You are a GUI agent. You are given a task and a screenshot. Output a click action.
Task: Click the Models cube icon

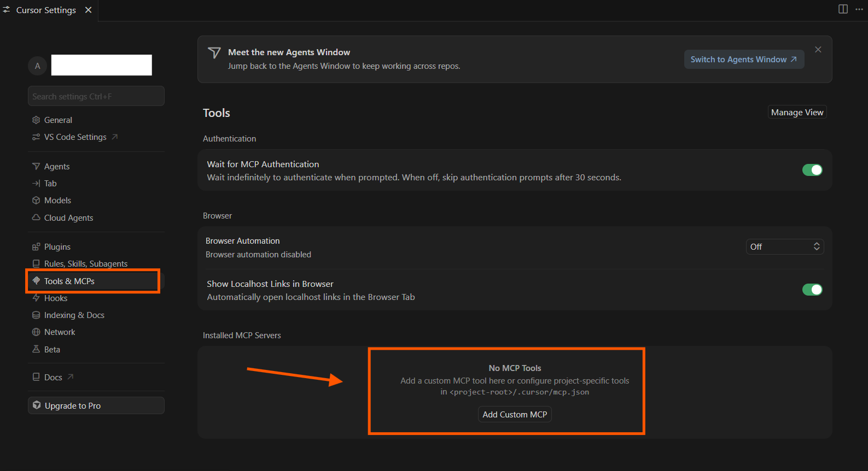click(x=36, y=201)
